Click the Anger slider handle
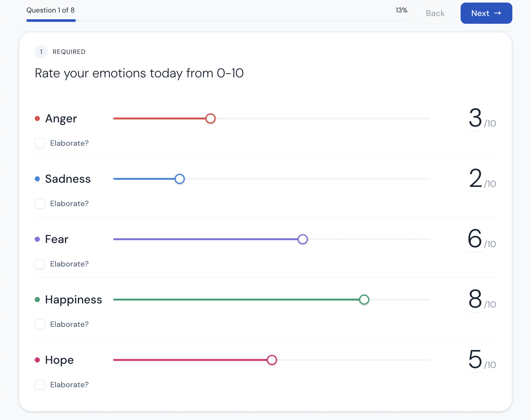The image size is (531, 420). click(211, 118)
